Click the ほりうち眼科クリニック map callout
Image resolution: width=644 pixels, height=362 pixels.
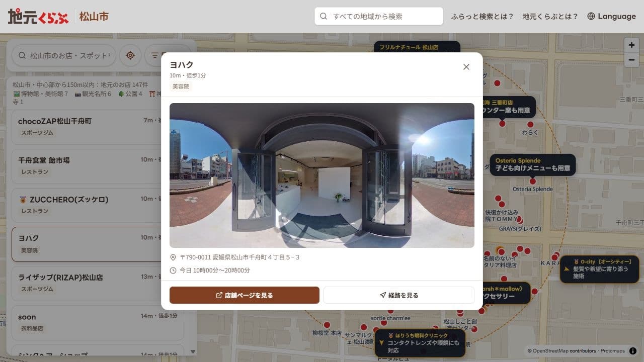point(421,343)
